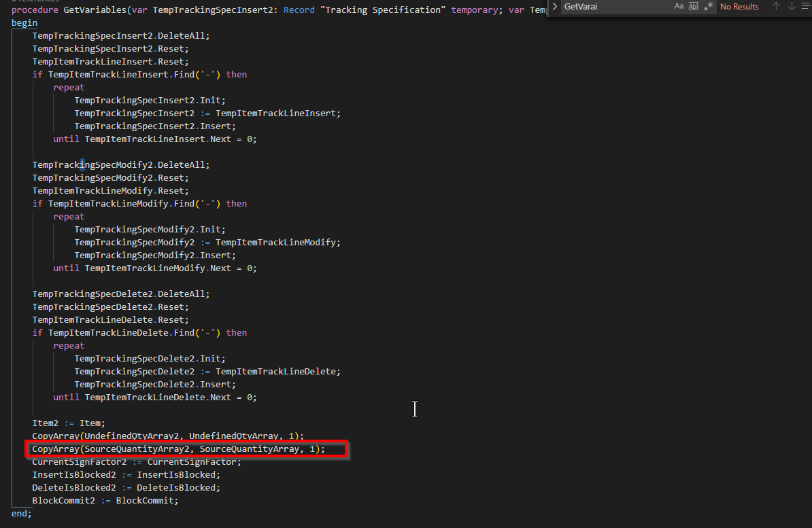Image resolution: width=812 pixels, height=528 pixels.
Task: Go to next match arrow in find widget
Action: (x=792, y=6)
